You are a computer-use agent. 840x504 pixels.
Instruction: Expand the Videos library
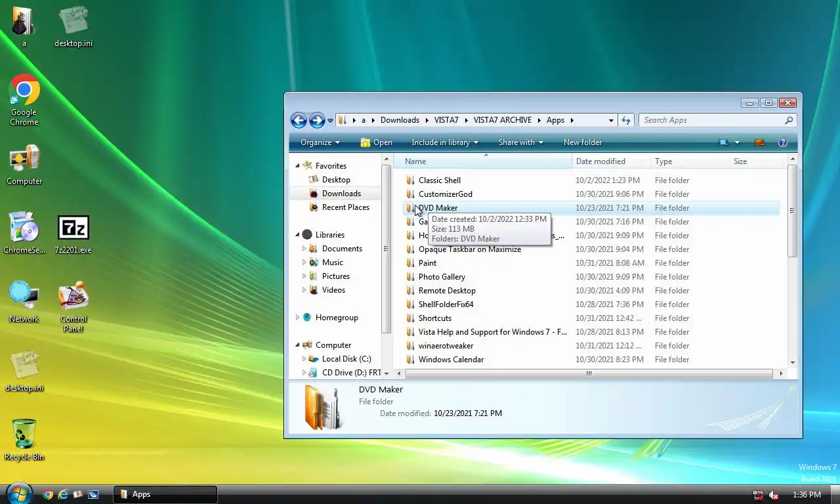304,290
